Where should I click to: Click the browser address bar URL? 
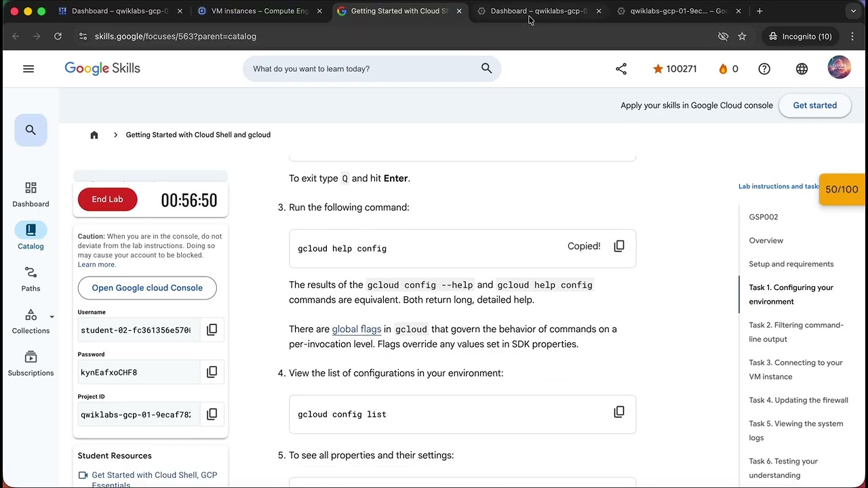point(175,36)
